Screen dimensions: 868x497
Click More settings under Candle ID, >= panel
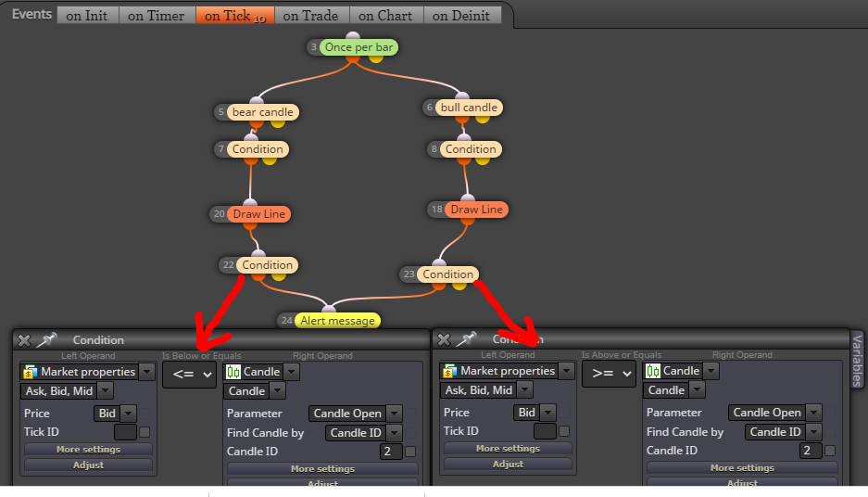click(x=742, y=467)
